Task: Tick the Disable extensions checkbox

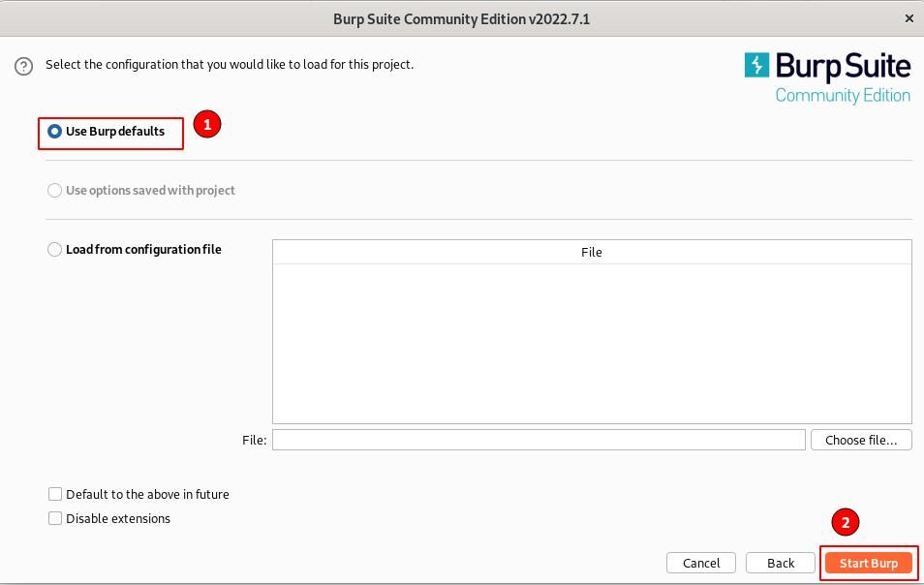Action: (55, 519)
